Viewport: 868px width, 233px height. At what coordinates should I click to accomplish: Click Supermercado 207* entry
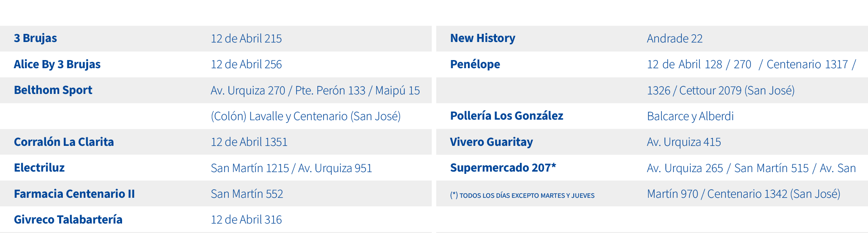click(x=503, y=168)
